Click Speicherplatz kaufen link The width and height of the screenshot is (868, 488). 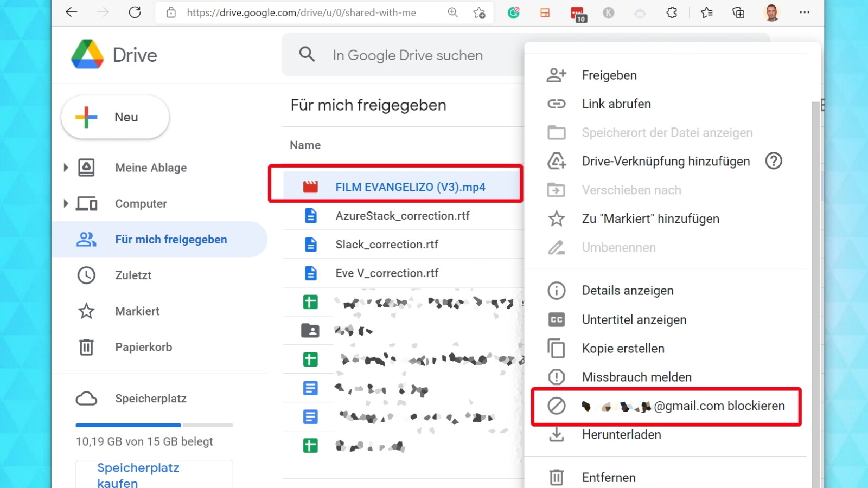pyautogui.click(x=138, y=475)
